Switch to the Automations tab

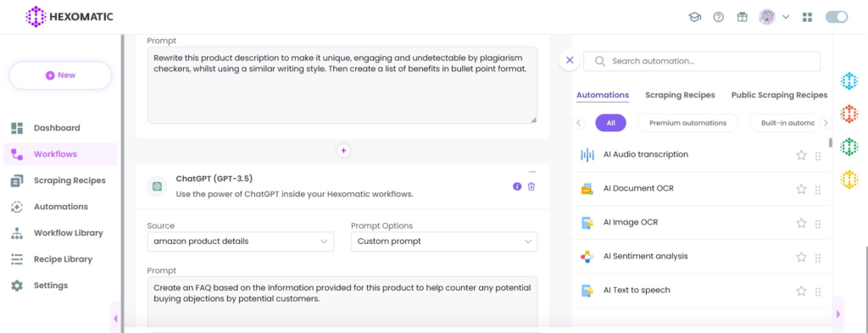click(x=603, y=95)
